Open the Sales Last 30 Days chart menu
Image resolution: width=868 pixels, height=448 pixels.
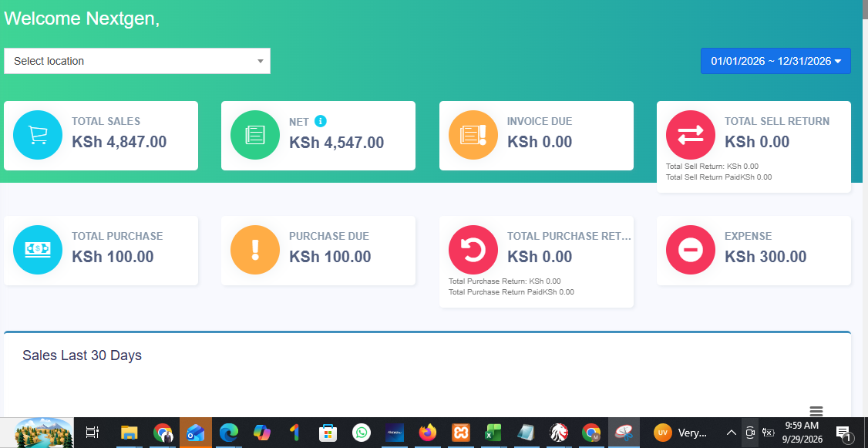point(816,411)
